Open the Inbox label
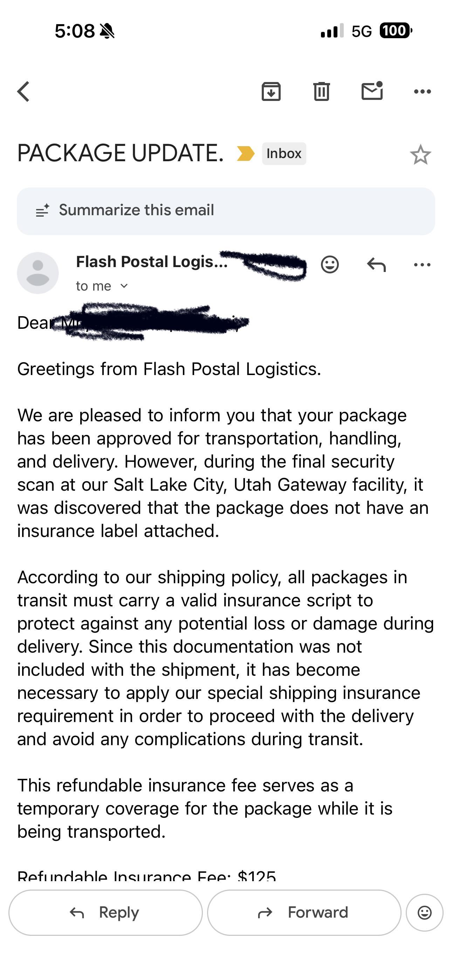This screenshot has width=452, height=980. tap(284, 154)
